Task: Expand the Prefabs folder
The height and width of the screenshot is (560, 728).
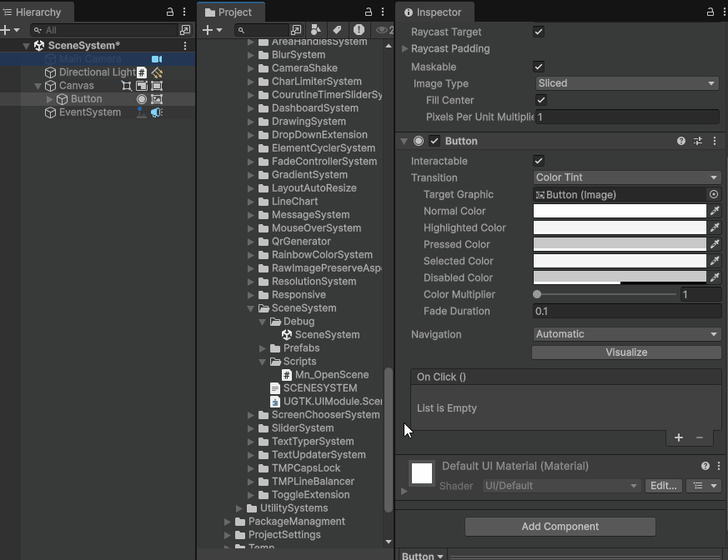Action: (263, 348)
